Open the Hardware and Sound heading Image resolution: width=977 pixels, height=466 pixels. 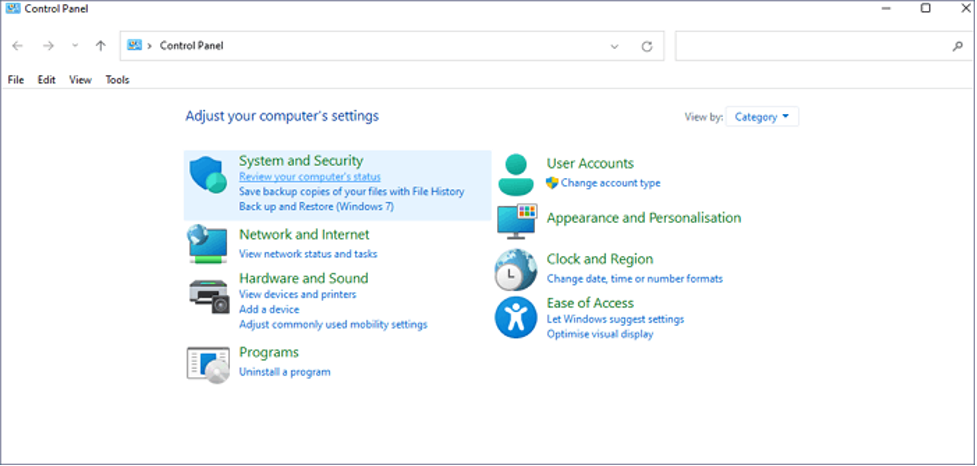pyautogui.click(x=303, y=278)
